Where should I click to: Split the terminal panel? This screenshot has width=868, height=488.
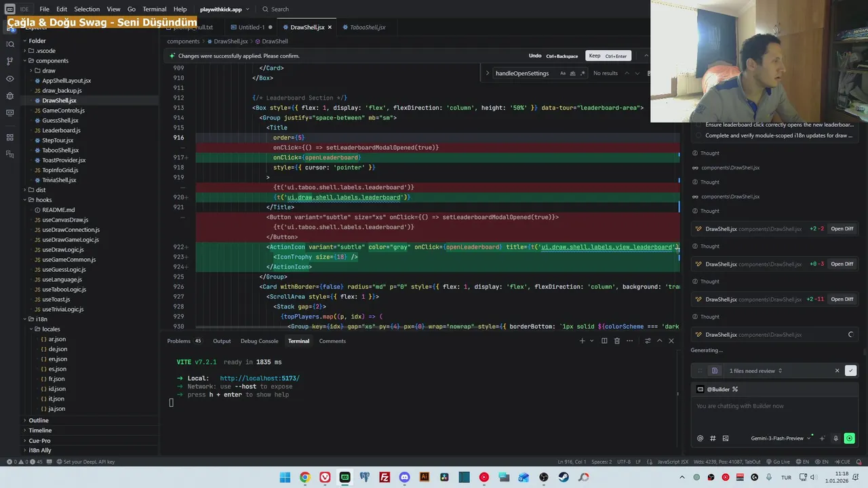coord(604,341)
